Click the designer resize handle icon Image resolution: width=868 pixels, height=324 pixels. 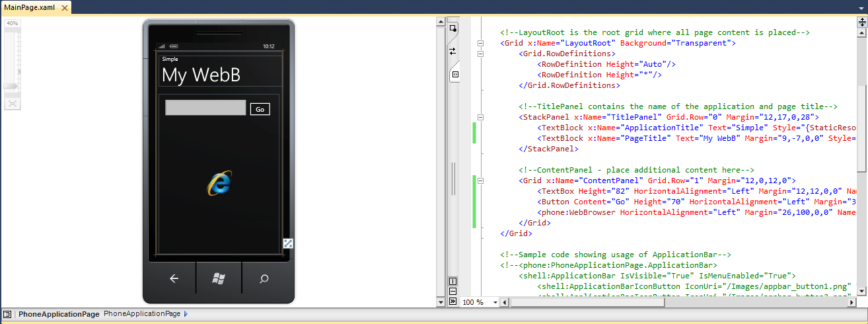288,243
